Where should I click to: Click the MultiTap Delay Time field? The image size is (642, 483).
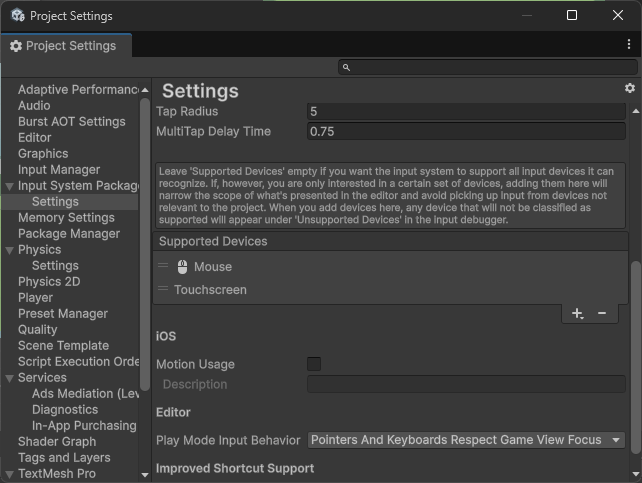coord(466,132)
